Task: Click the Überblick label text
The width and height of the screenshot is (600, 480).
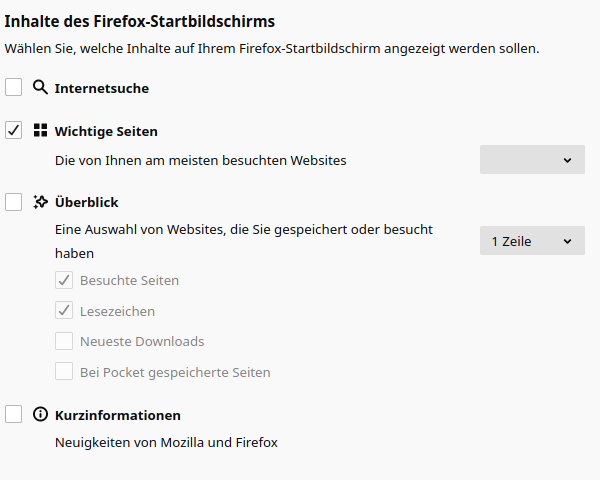Action: click(x=86, y=202)
